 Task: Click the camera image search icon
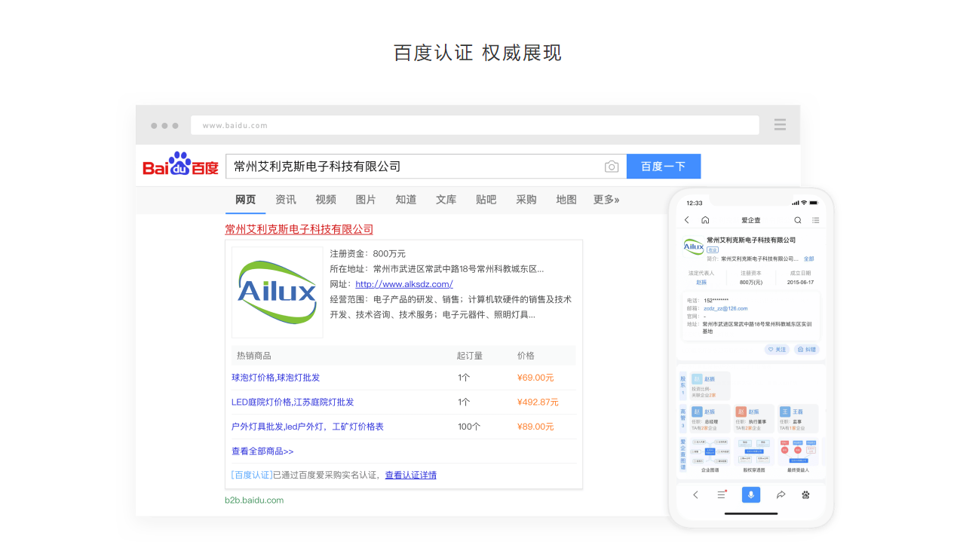(x=612, y=167)
